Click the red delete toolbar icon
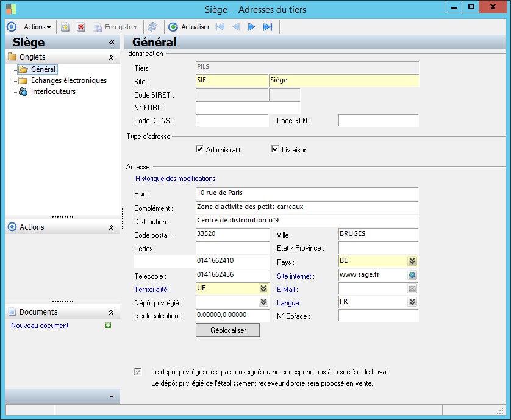The height and width of the screenshot is (420, 511). (x=80, y=27)
